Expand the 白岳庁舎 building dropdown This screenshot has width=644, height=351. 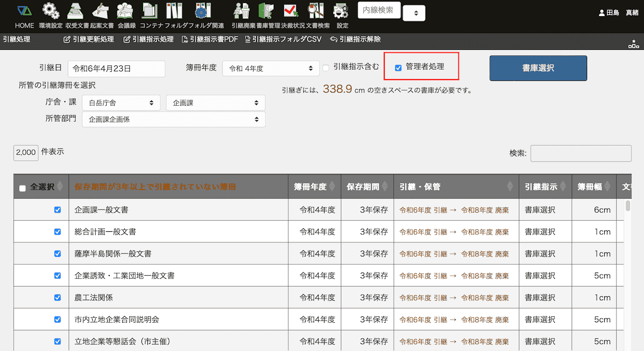tap(121, 103)
